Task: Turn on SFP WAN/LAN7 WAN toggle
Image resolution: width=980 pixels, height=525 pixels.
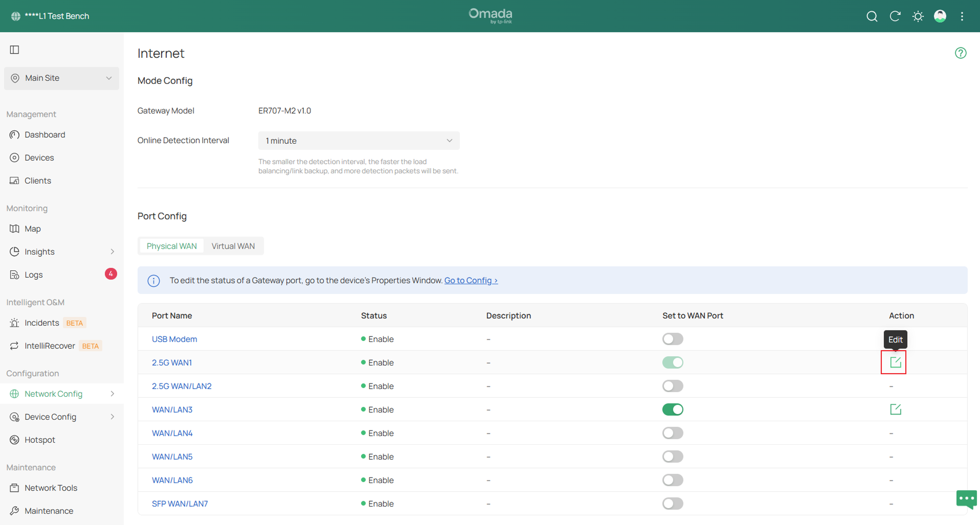Action: point(673,503)
